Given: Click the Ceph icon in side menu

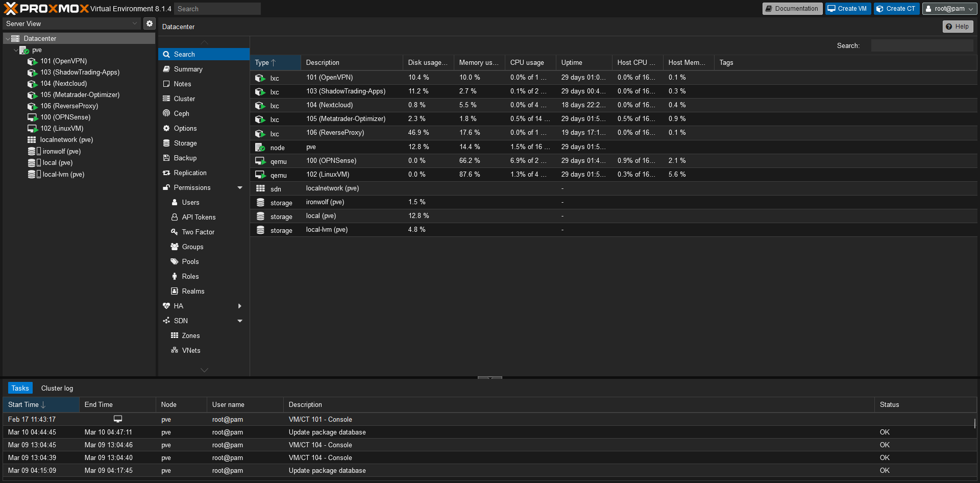Looking at the screenshot, I should [166, 113].
